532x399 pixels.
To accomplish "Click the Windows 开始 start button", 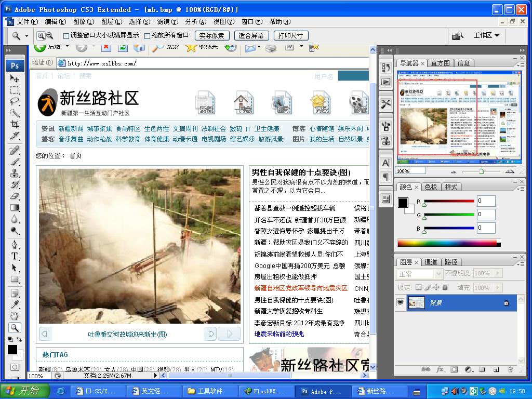I will pyautogui.click(x=24, y=391).
